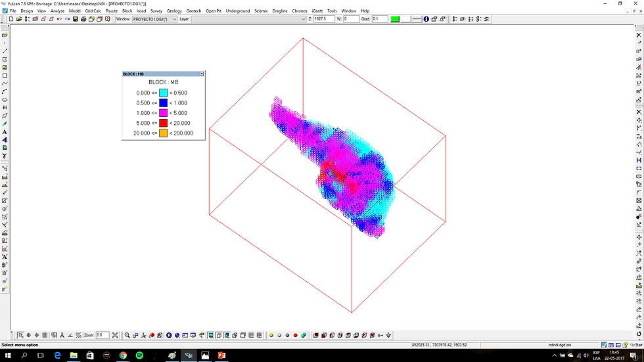This screenshot has width=644, height=362.
Task: Close the BLOCK : MB legend window
Action: [x=202, y=74]
